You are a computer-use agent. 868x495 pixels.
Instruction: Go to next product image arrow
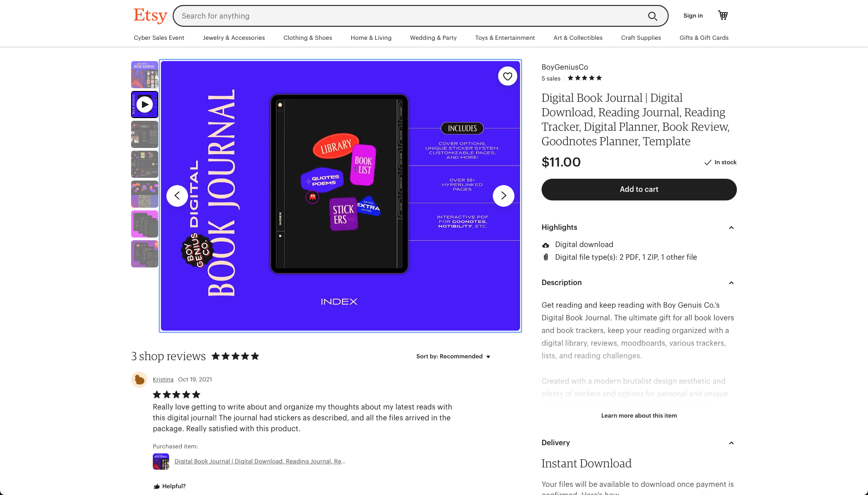click(504, 196)
